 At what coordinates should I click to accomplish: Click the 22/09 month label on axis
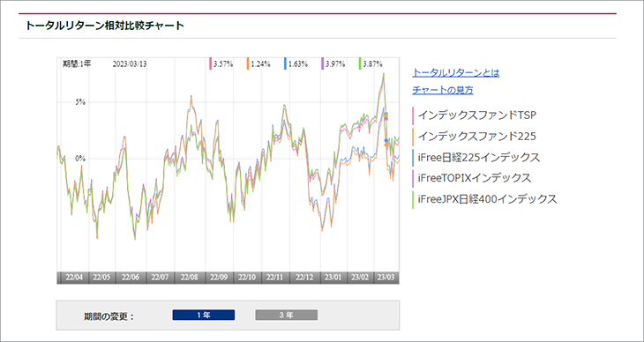(219, 277)
